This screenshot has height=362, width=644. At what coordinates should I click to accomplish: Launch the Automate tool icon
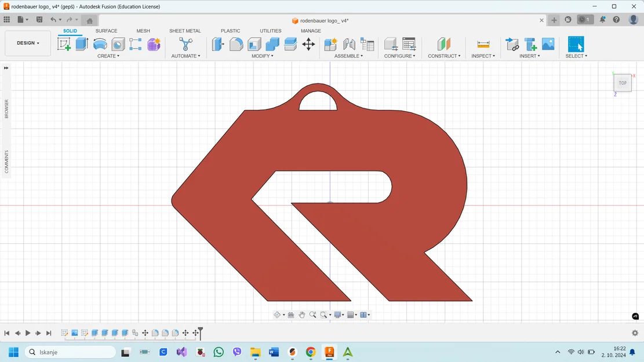point(185,44)
